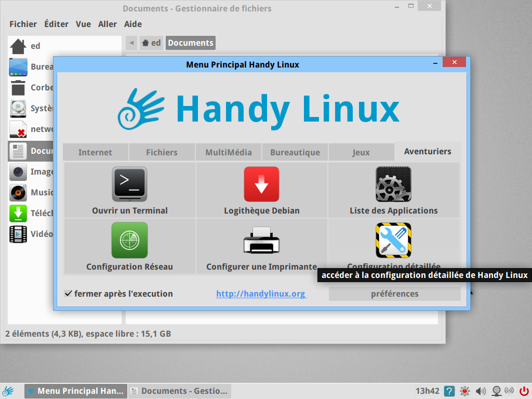The width and height of the screenshot is (532, 399).
Task: Open Téléchargements green arrow sidebar icon
Action: coord(18,214)
